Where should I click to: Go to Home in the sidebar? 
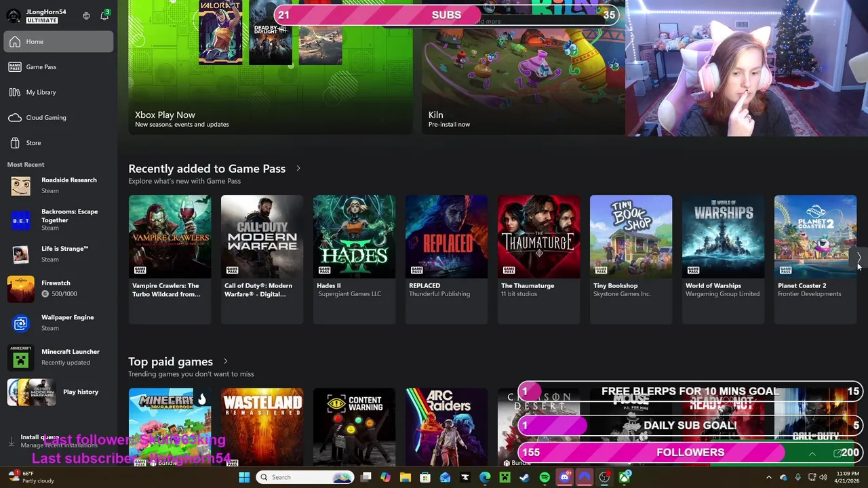58,41
